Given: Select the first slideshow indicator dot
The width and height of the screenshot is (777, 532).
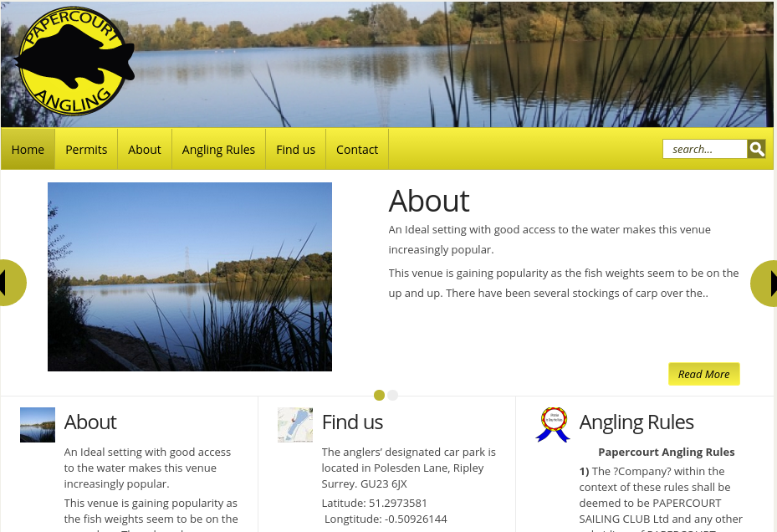Looking at the screenshot, I should pyautogui.click(x=379, y=395).
